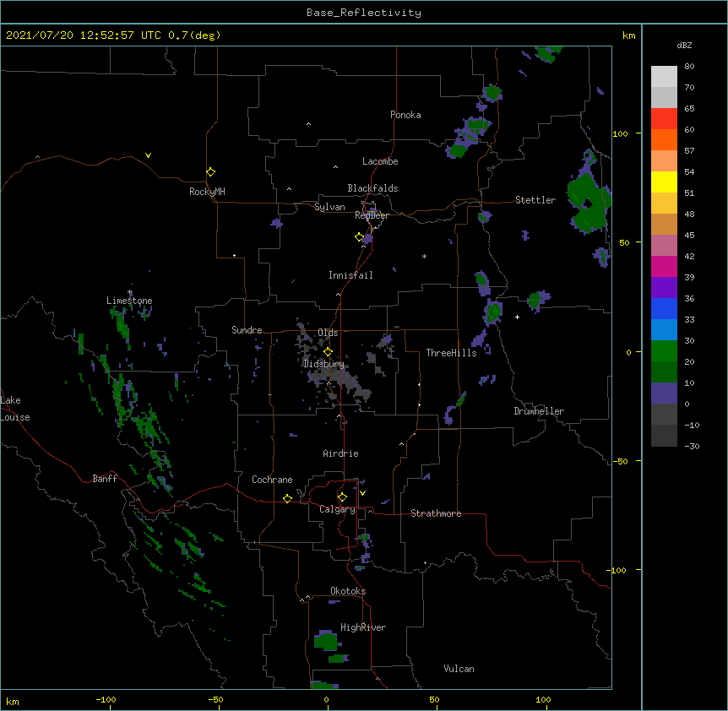Click the Airdrie city label
728x711 pixels.
(340, 453)
